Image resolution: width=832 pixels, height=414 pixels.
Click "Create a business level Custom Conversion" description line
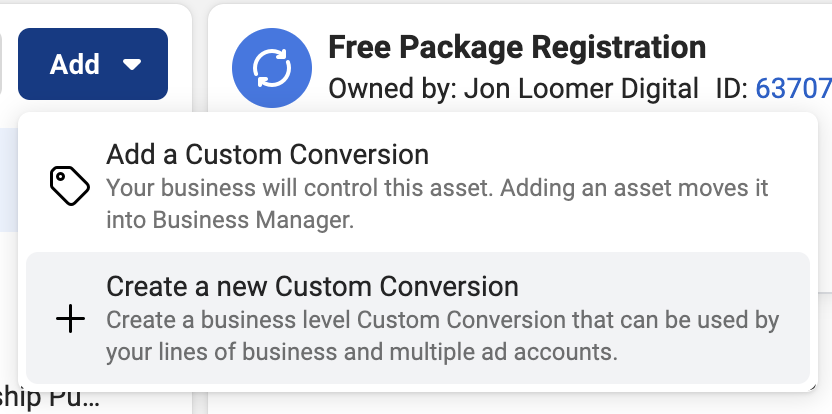click(443, 320)
